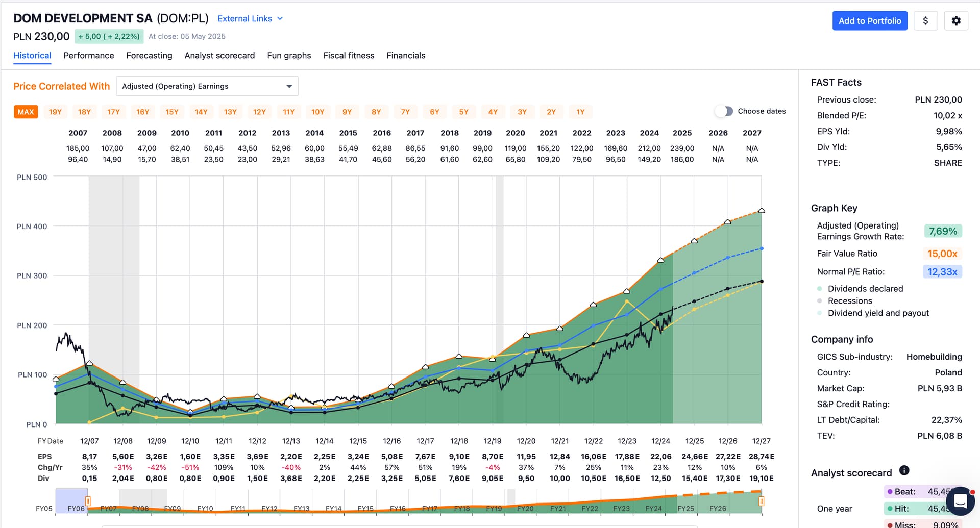
Task: Open the Fiscal fitness tab
Action: (x=349, y=55)
